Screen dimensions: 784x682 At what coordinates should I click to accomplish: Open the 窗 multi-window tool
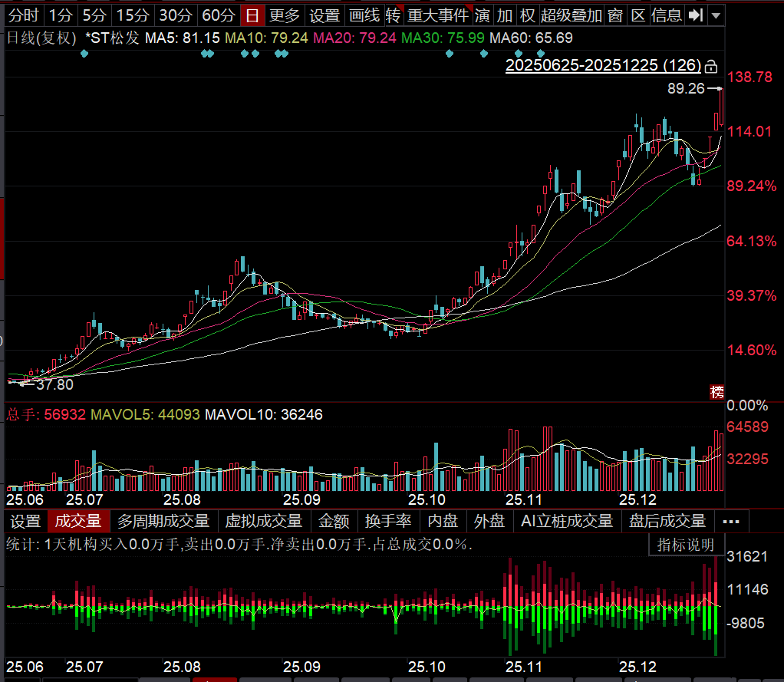point(615,15)
